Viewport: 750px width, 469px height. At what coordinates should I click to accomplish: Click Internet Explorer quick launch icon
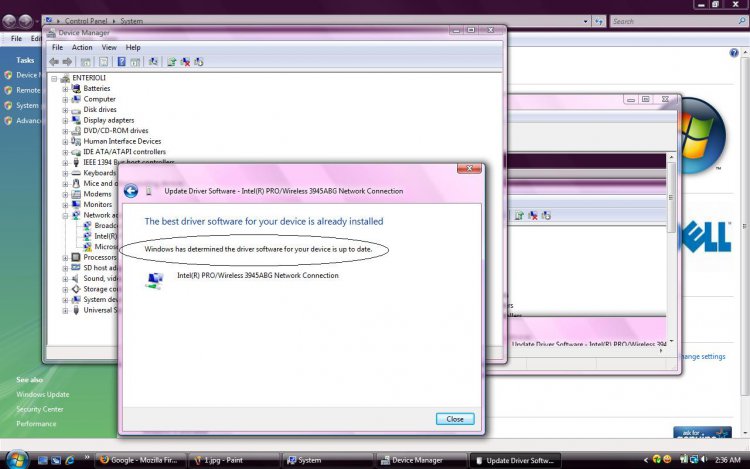pyautogui.click(x=70, y=460)
